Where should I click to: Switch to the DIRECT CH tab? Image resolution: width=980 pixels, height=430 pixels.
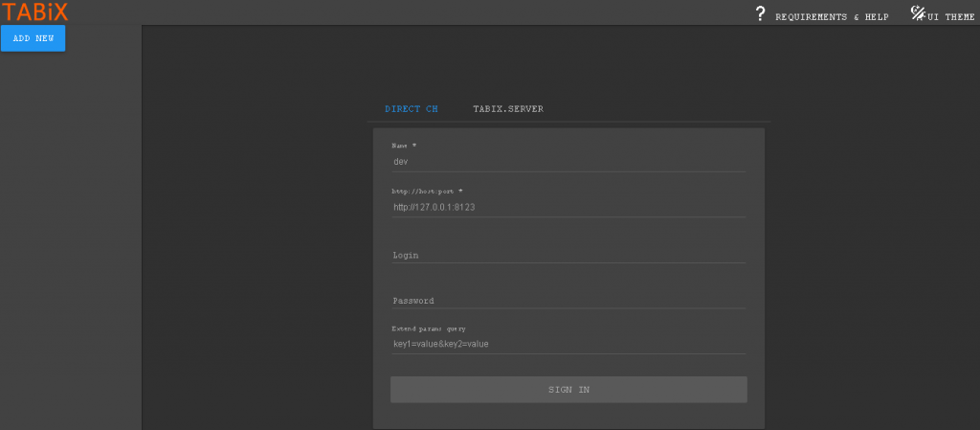tap(412, 109)
